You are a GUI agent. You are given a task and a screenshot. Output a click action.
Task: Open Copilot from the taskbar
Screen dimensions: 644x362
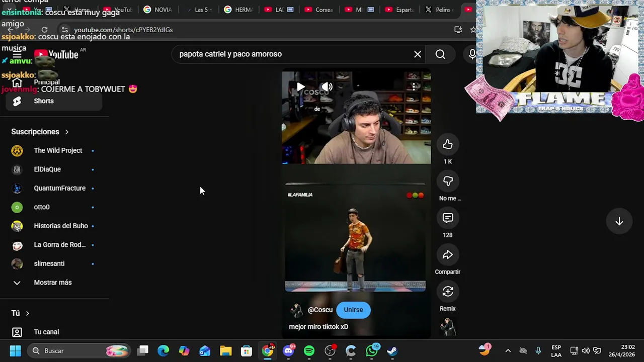(x=184, y=351)
